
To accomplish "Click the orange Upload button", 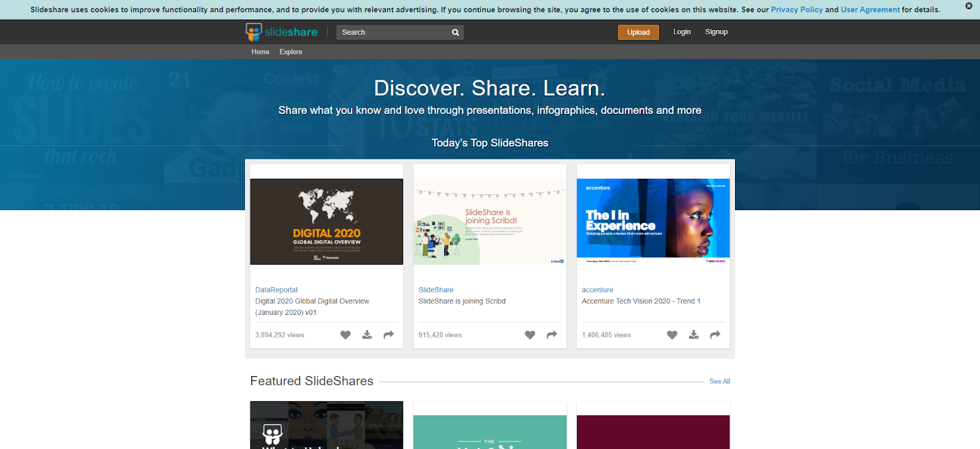I will click(x=638, y=32).
